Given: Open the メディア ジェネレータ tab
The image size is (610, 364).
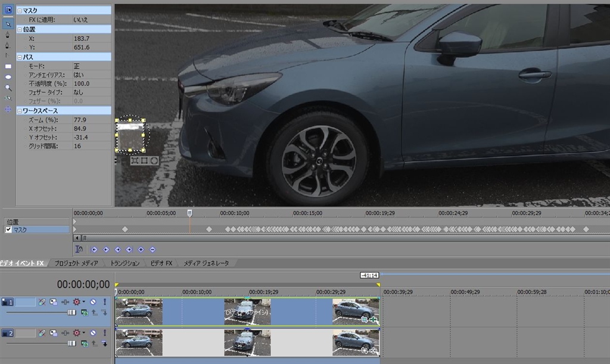Looking at the screenshot, I should [x=206, y=263].
